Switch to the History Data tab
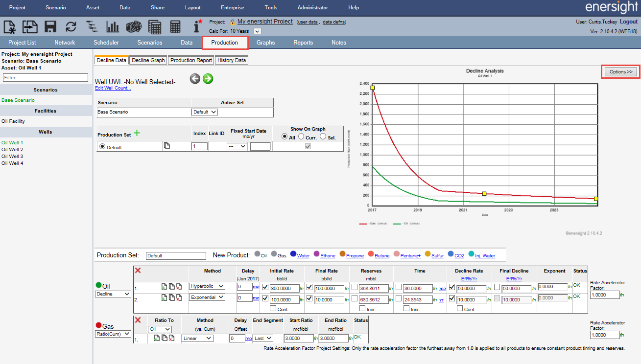Viewport: 641px width, 364px height. pyautogui.click(x=232, y=60)
